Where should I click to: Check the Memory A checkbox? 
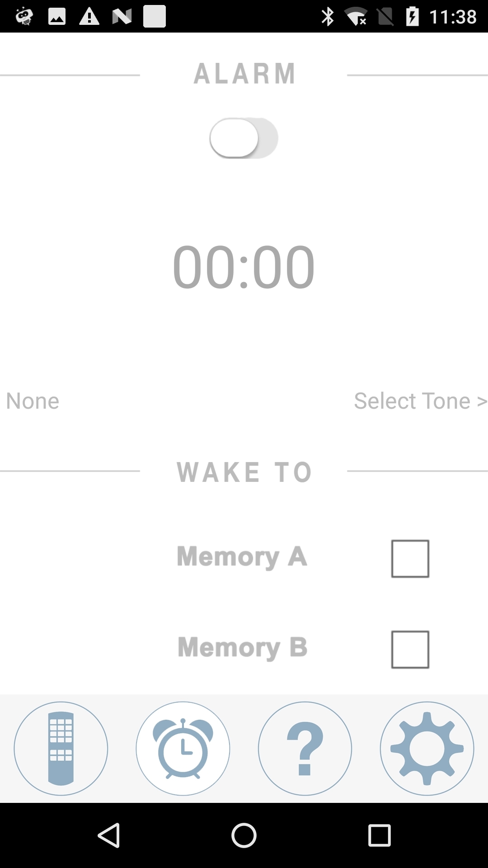point(410,558)
